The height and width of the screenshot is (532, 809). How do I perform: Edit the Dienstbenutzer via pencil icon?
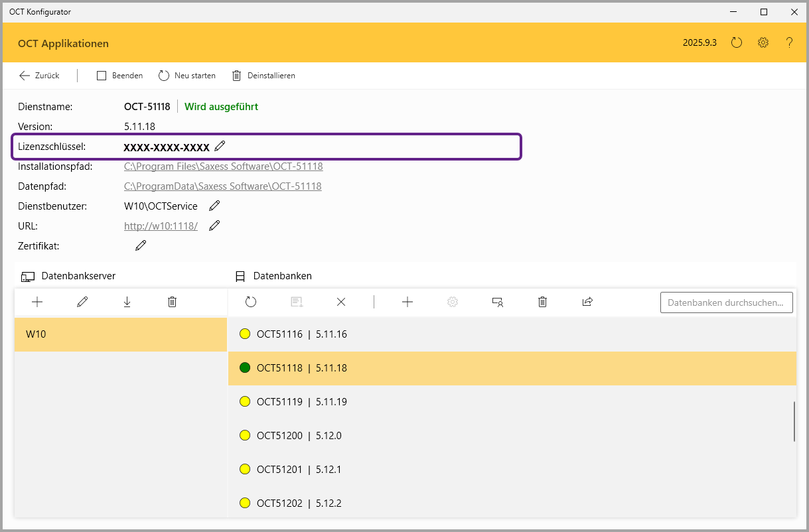click(214, 206)
